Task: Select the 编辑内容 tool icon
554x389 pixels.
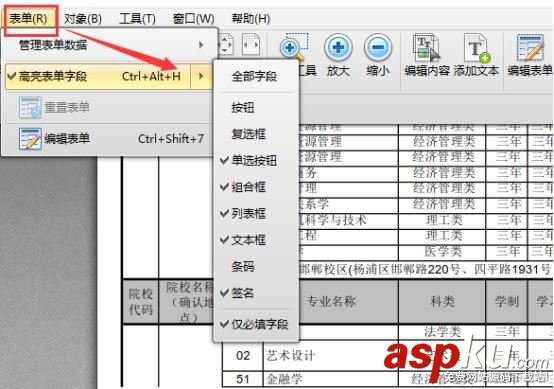Action: click(x=426, y=47)
